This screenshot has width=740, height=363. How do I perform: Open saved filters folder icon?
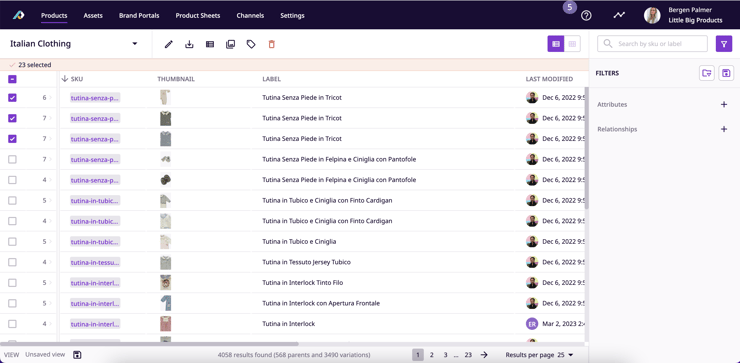click(x=706, y=73)
